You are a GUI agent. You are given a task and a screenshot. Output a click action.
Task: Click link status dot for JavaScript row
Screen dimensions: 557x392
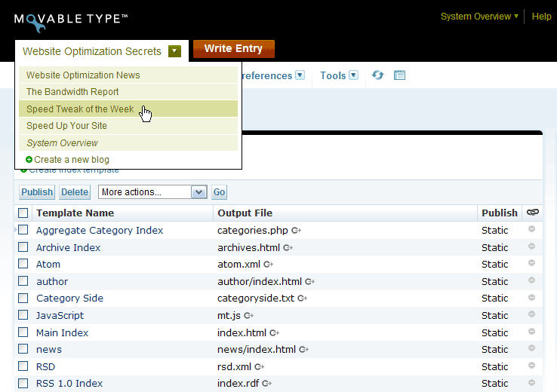tap(532, 314)
